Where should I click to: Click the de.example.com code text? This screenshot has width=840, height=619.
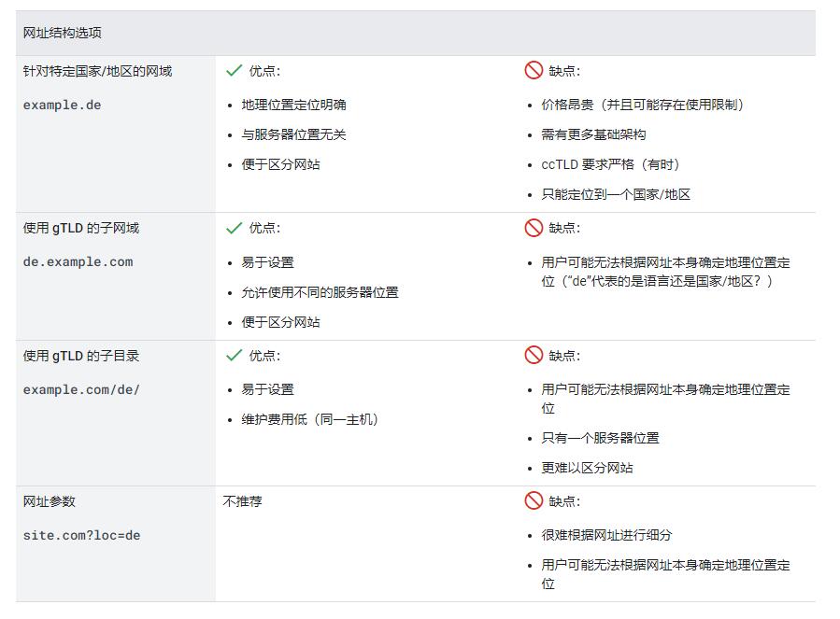click(78, 261)
